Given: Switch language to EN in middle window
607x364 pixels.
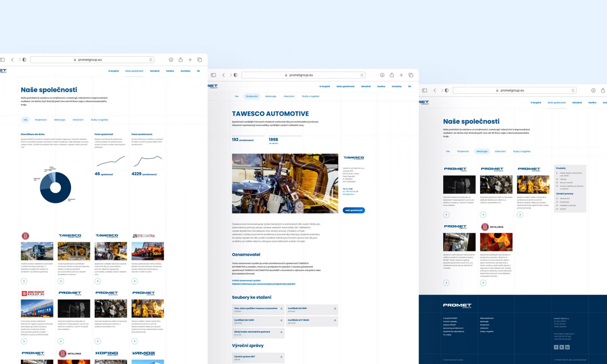Looking at the screenshot, I should pyautogui.click(x=409, y=86).
